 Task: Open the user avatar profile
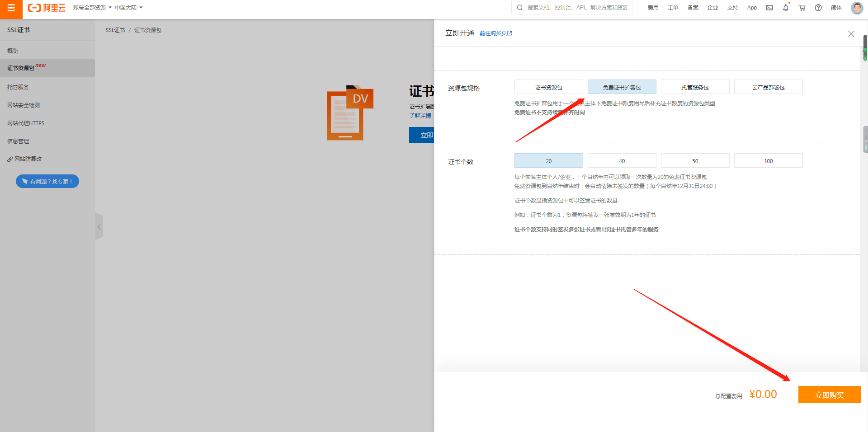pyautogui.click(x=856, y=8)
